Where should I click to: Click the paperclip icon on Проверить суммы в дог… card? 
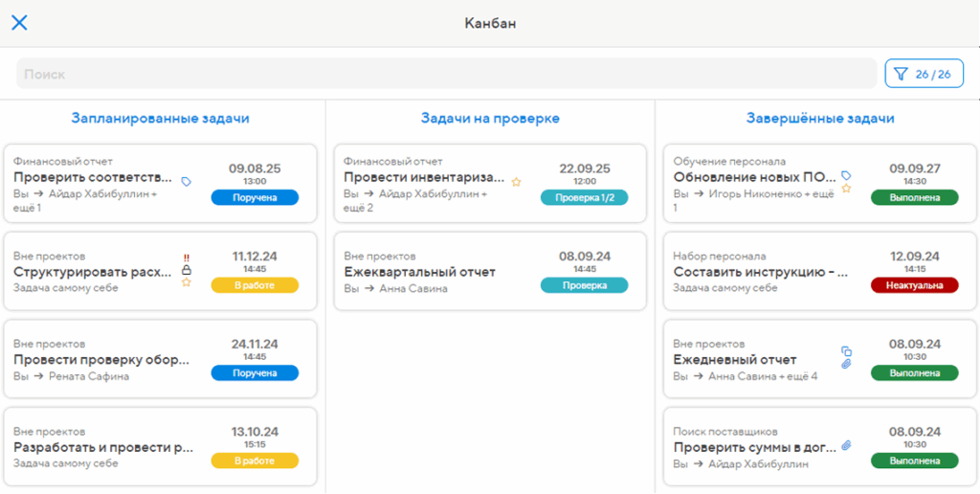[x=846, y=444]
